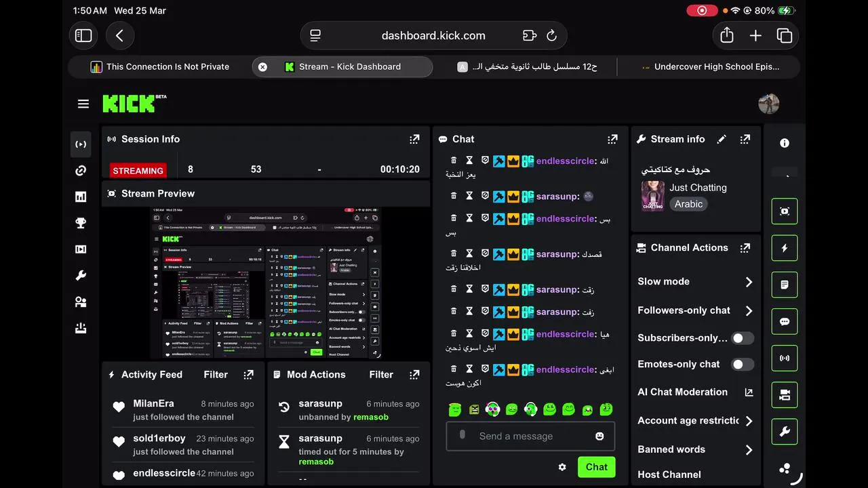Open the wrench settings icon in left sidebar
868x488 pixels.
click(81, 276)
